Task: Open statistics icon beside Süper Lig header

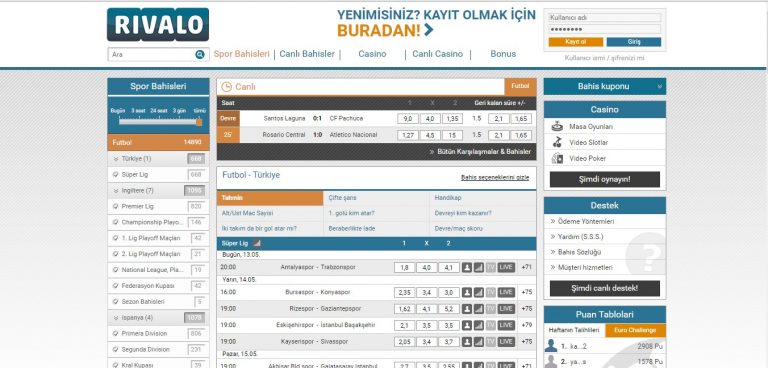Action: (257, 243)
